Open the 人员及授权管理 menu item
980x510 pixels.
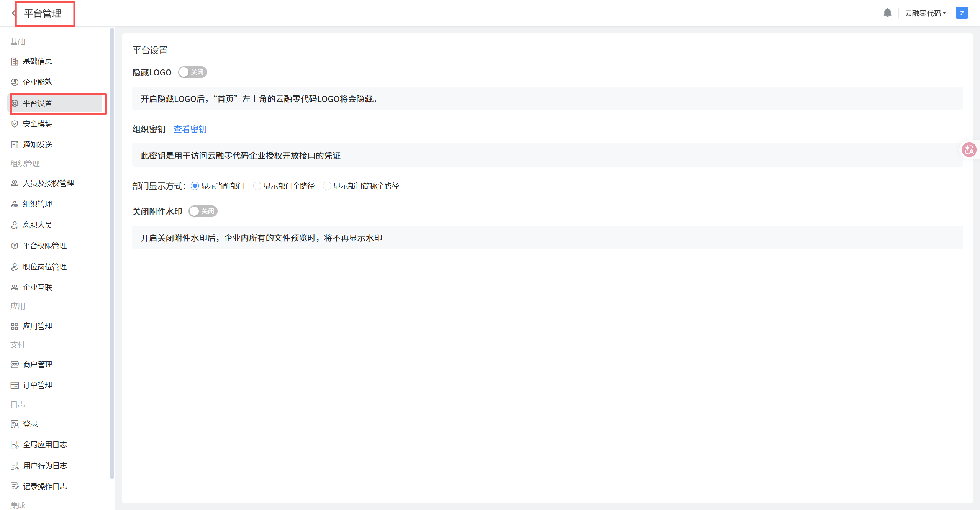click(48, 183)
